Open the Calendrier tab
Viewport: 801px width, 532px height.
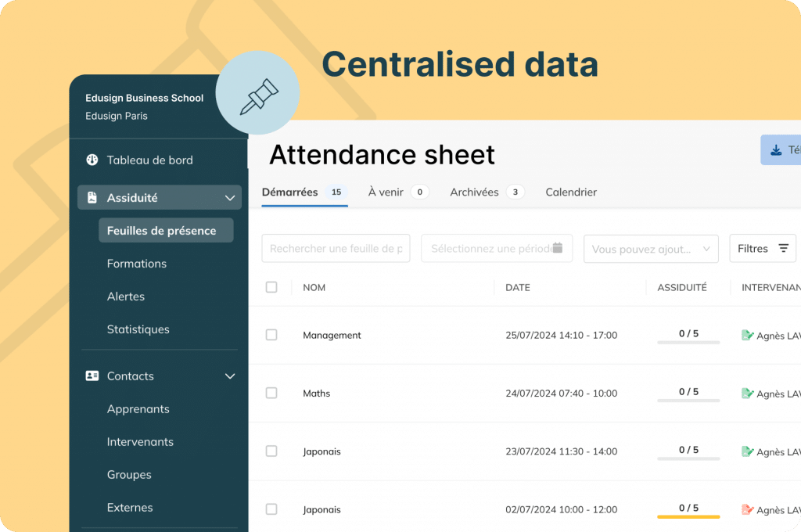point(570,192)
